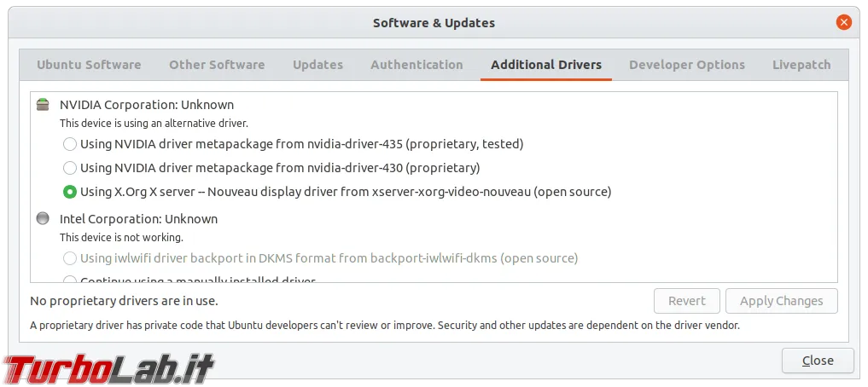
Task: Click the proprietary driver explanation note
Action: pos(385,325)
